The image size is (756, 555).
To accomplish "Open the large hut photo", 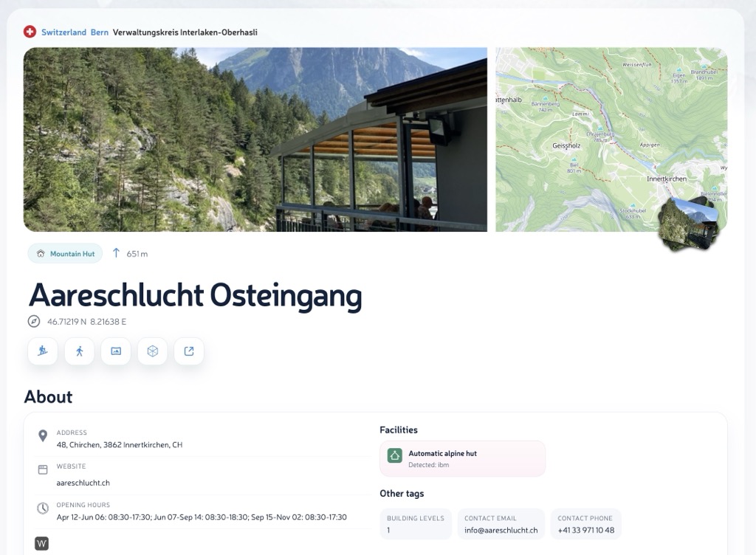I will click(x=255, y=139).
